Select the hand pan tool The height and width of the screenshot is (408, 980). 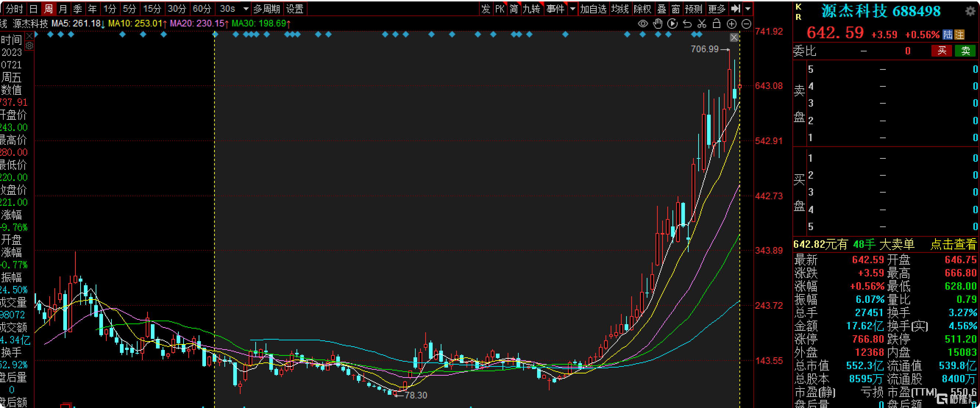(x=658, y=24)
